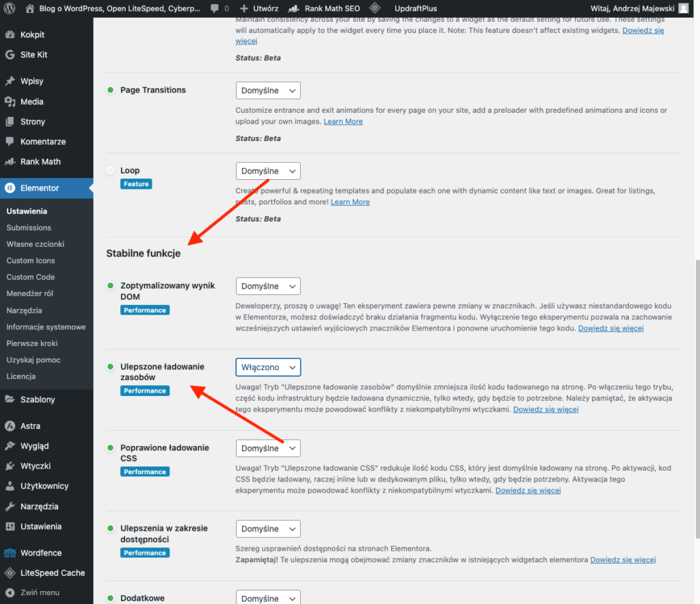
Task: Open Uzyskaj pomoc submenu item
Action: pyautogui.click(x=33, y=360)
